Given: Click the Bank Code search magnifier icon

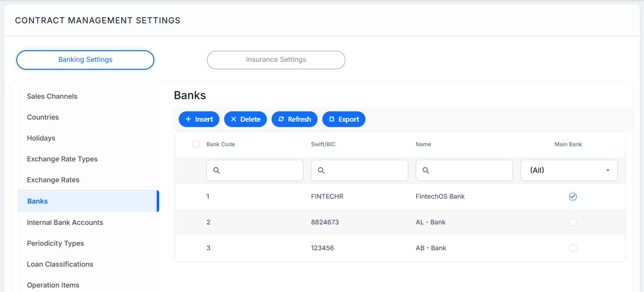Looking at the screenshot, I should click(217, 170).
